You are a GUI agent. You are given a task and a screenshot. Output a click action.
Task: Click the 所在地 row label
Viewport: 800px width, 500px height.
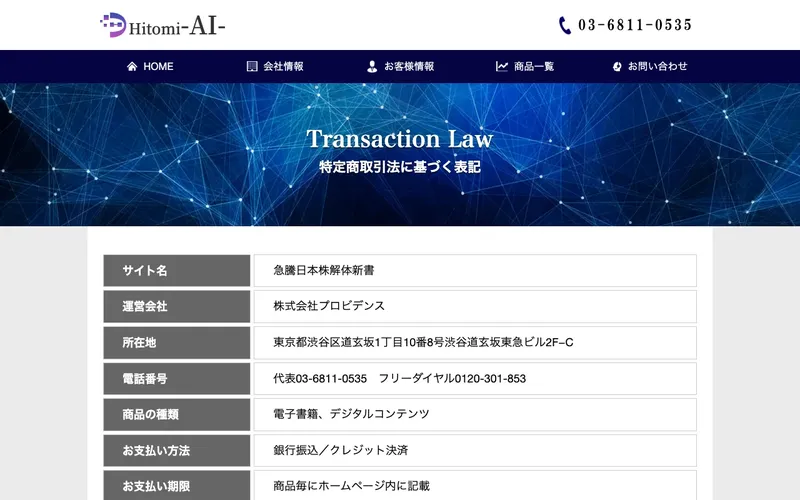click(177, 342)
